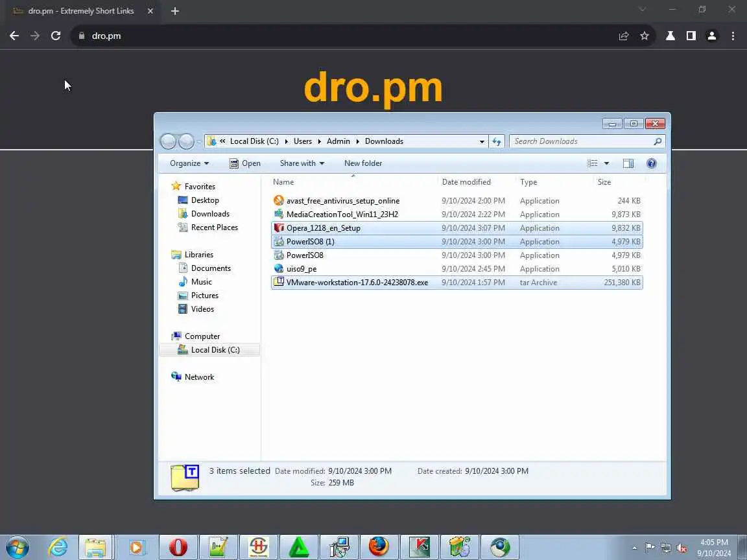
Task: Open Chrome Labs flask icon
Action: point(670,36)
